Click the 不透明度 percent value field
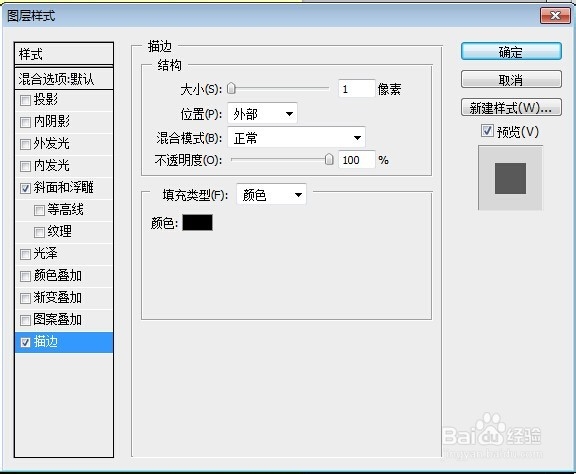 pos(357,160)
